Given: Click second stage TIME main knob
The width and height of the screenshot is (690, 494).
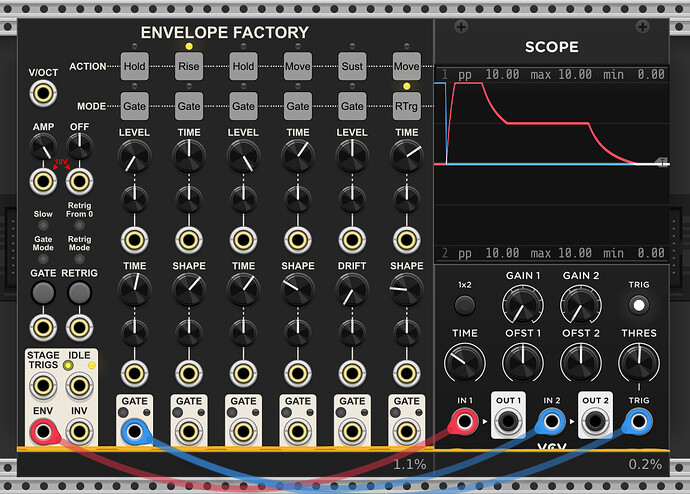Looking at the screenshot, I should (x=189, y=156).
